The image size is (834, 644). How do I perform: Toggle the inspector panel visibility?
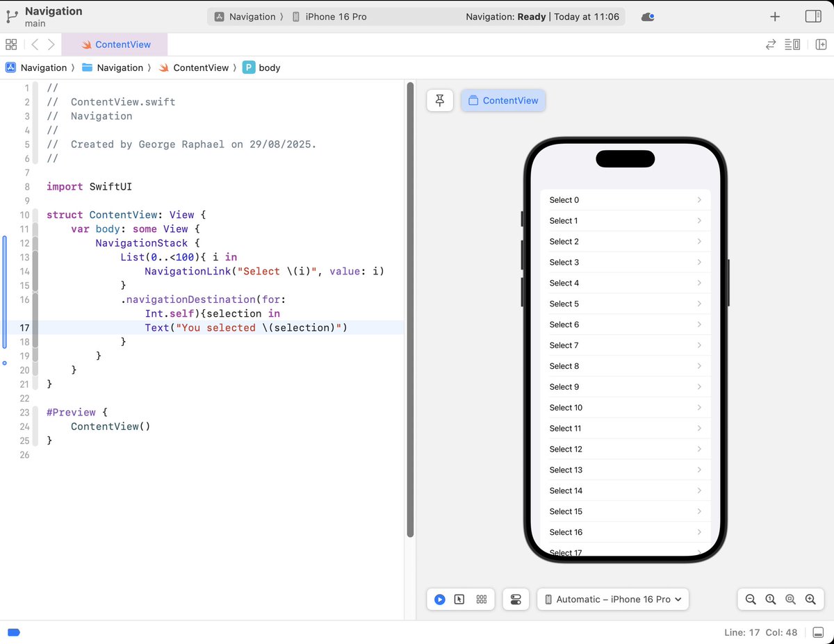coord(812,15)
